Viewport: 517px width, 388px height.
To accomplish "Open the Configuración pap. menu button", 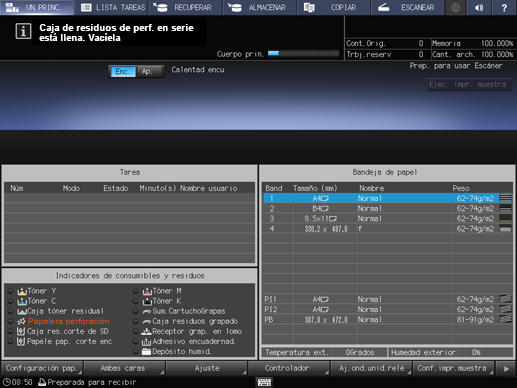I will 42,368.
